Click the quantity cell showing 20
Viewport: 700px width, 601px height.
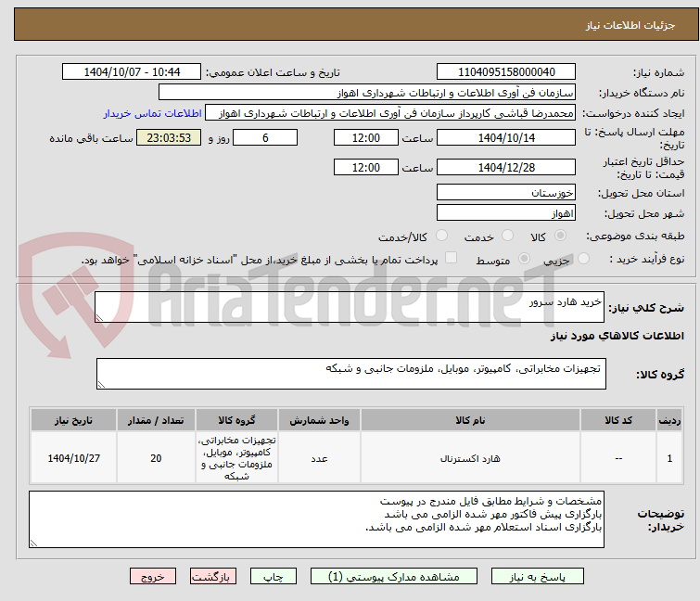pos(156,458)
